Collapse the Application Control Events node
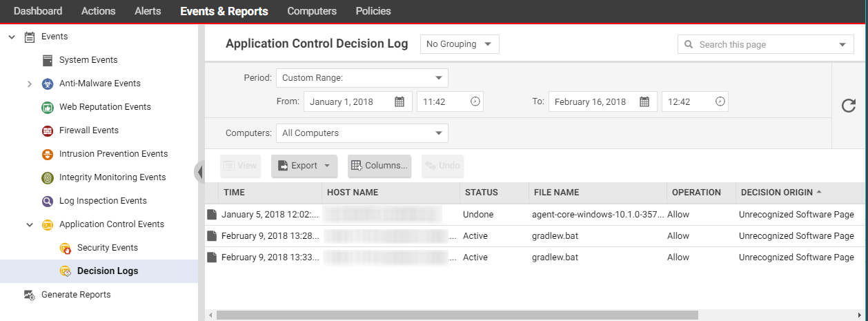This screenshot has height=321, width=868. [30, 224]
